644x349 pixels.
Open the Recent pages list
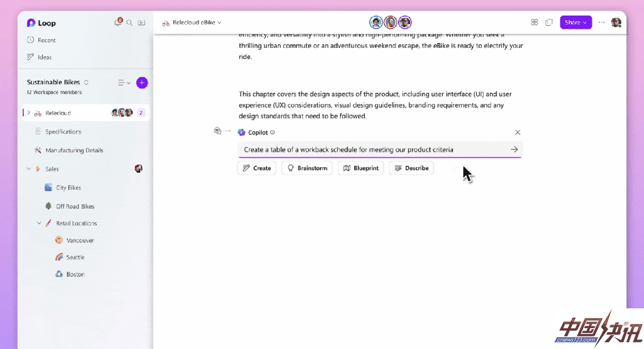(x=42, y=40)
